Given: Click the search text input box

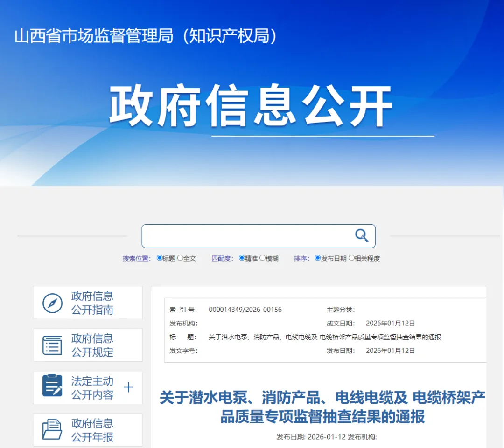Looking at the screenshot, I should tap(247, 236).
